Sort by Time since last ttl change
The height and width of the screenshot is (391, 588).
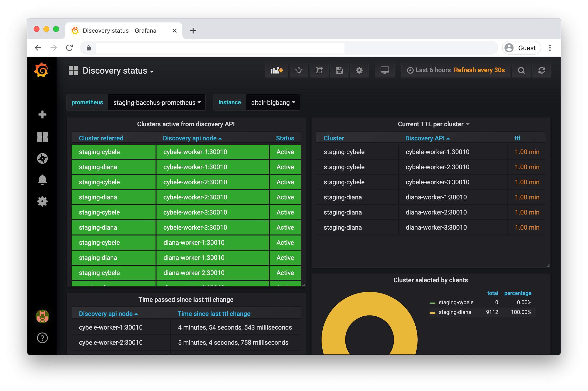point(214,314)
